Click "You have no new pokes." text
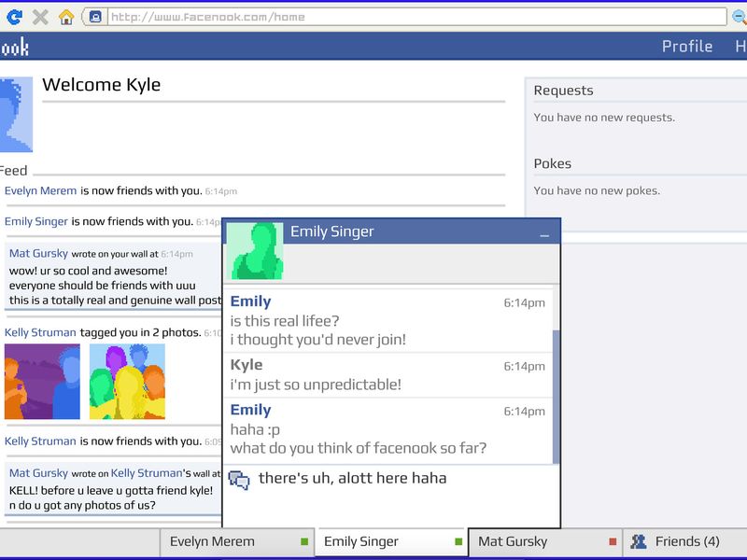This screenshot has width=747, height=560. click(597, 190)
